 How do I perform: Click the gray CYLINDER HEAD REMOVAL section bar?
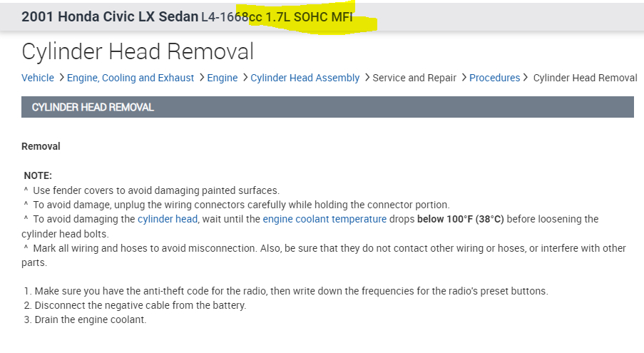[327, 107]
